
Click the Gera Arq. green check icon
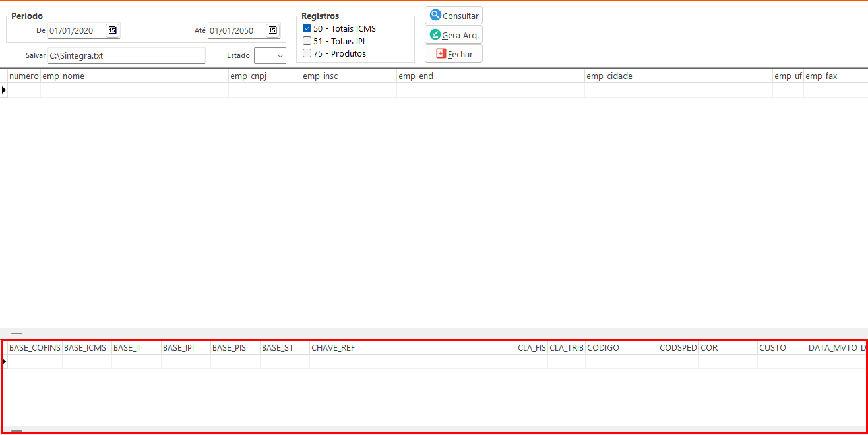coord(435,34)
